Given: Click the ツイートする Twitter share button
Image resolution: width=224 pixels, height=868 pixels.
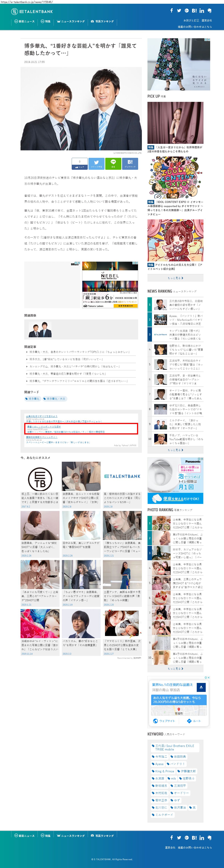Looking at the screenshot, I should [97, 163].
